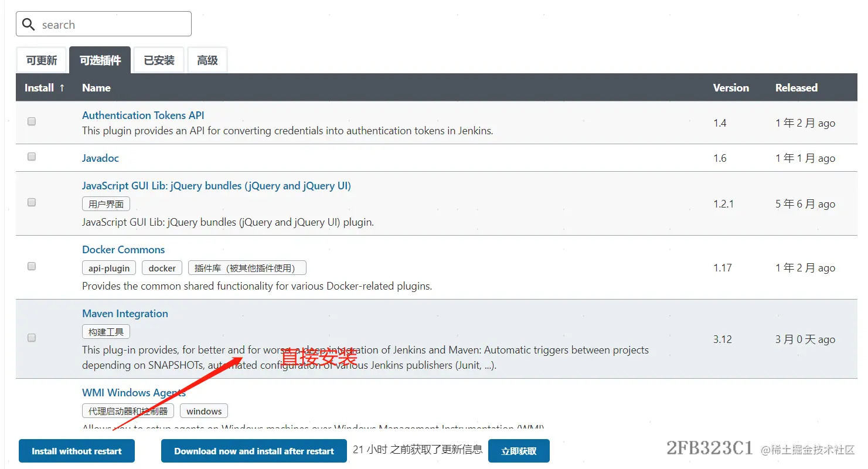
Task: Sort by Version column header
Action: 731,88
